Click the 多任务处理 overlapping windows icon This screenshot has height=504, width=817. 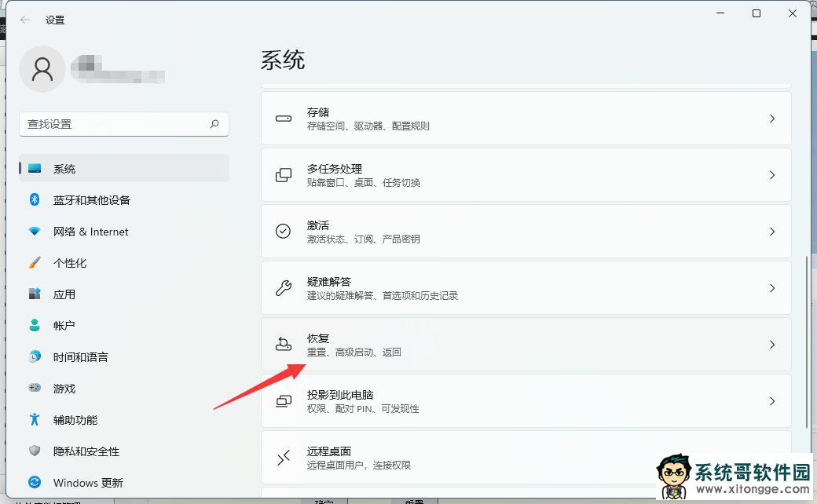(x=284, y=175)
